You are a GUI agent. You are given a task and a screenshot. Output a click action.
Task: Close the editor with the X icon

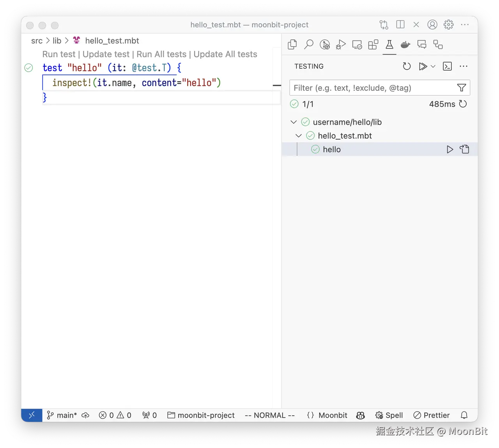[416, 25]
